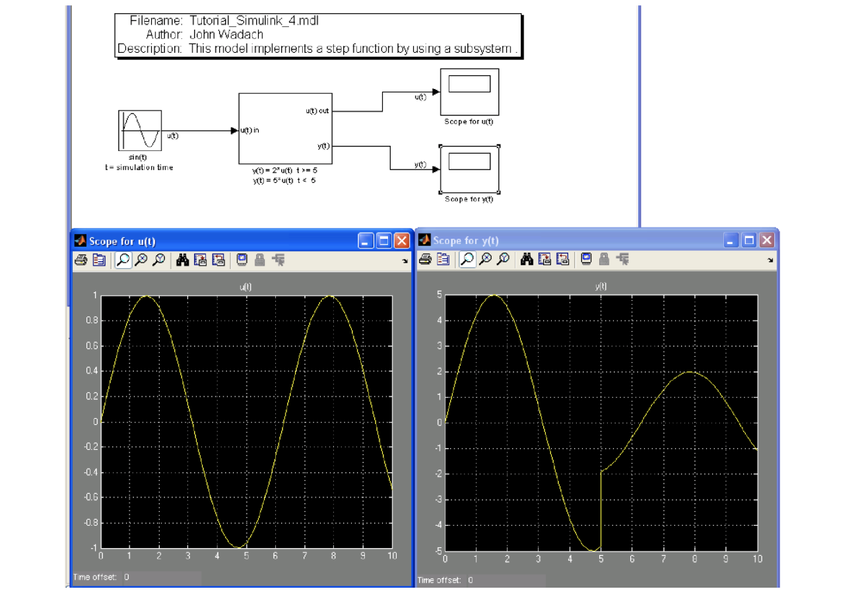The width and height of the screenshot is (850, 616).
Task: Expand the toolbar overflow chevron in Scope for u(t)
Action: coord(405,261)
